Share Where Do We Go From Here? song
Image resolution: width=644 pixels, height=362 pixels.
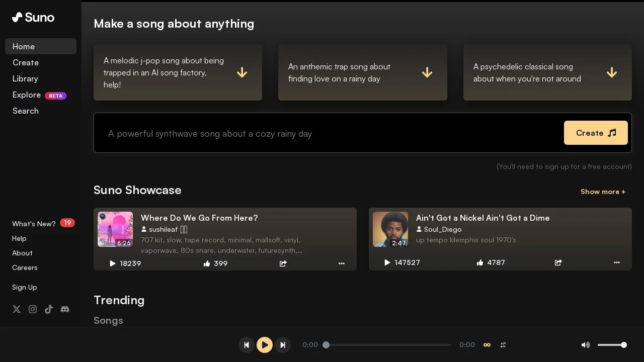tap(283, 263)
